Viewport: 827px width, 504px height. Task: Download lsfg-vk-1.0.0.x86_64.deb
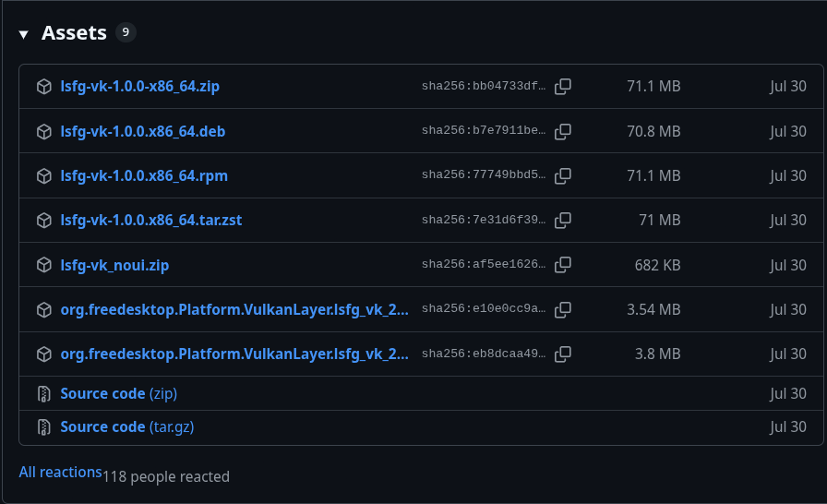tap(143, 131)
